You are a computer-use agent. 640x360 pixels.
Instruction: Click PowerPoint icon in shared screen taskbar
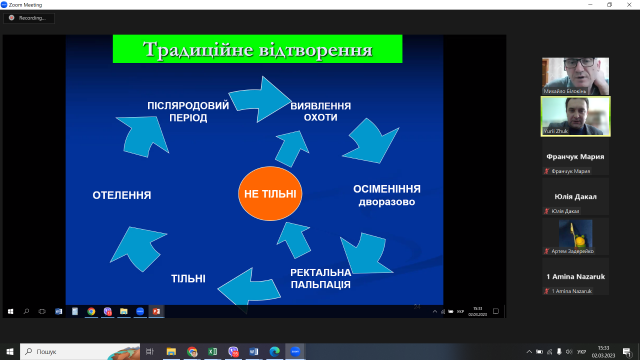[x=156, y=311]
